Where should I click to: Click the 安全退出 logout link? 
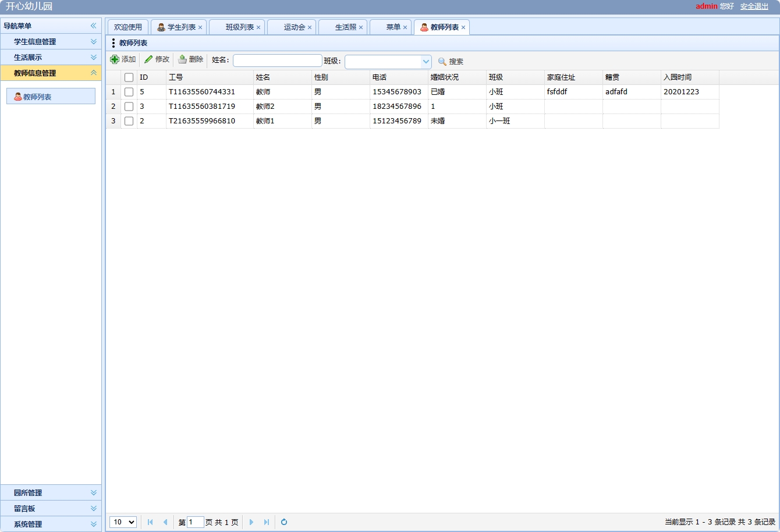[754, 6]
